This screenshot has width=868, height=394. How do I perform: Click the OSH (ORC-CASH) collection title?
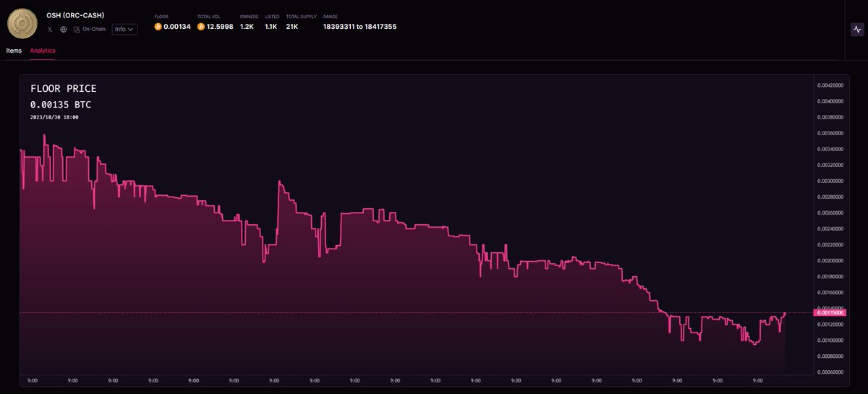[75, 15]
